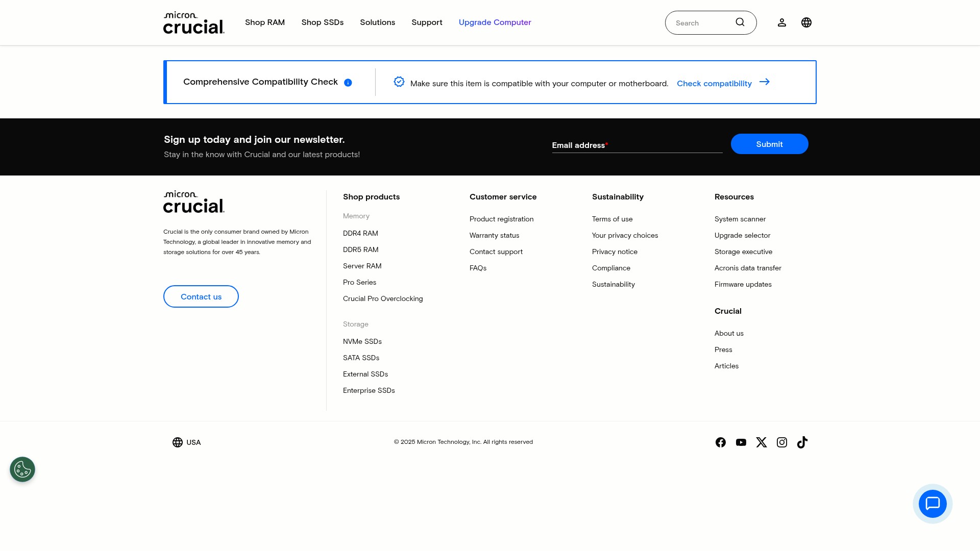The image size is (980, 551).
Task: Open the live chat bubble
Action: point(933,504)
